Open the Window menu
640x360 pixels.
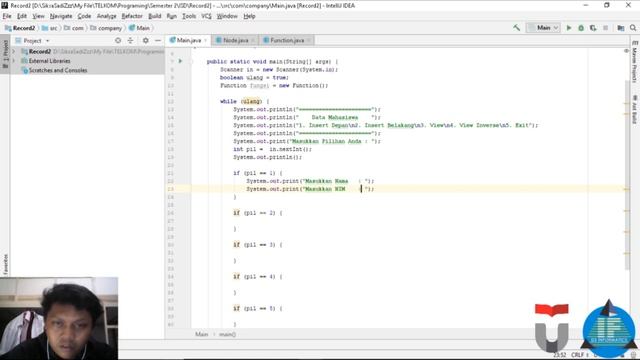point(227,16)
